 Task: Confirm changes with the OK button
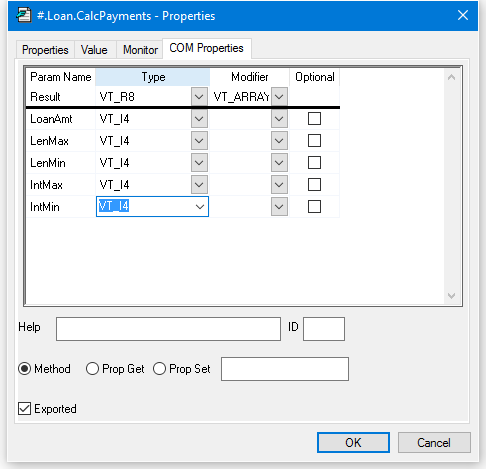353,443
